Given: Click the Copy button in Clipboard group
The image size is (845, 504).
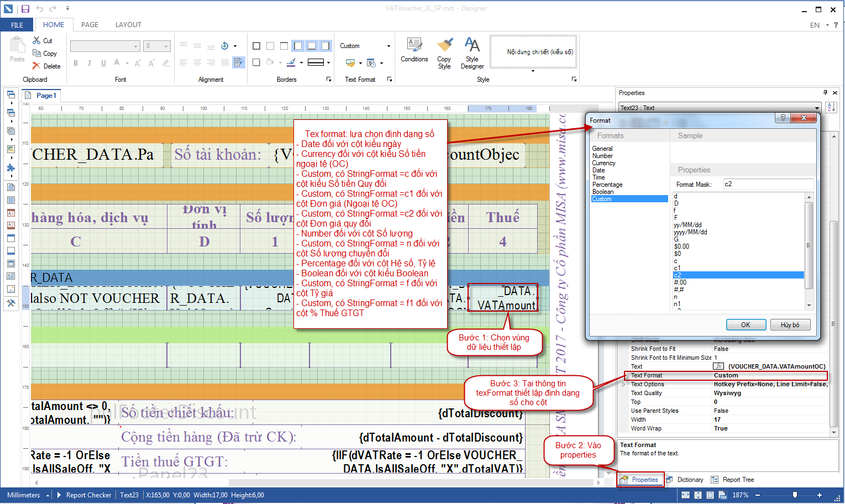Looking at the screenshot, I should click(45, 54).
